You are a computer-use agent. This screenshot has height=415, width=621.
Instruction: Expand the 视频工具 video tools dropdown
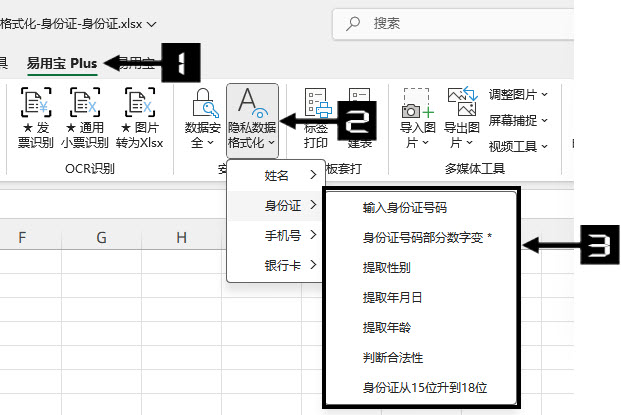518,146
